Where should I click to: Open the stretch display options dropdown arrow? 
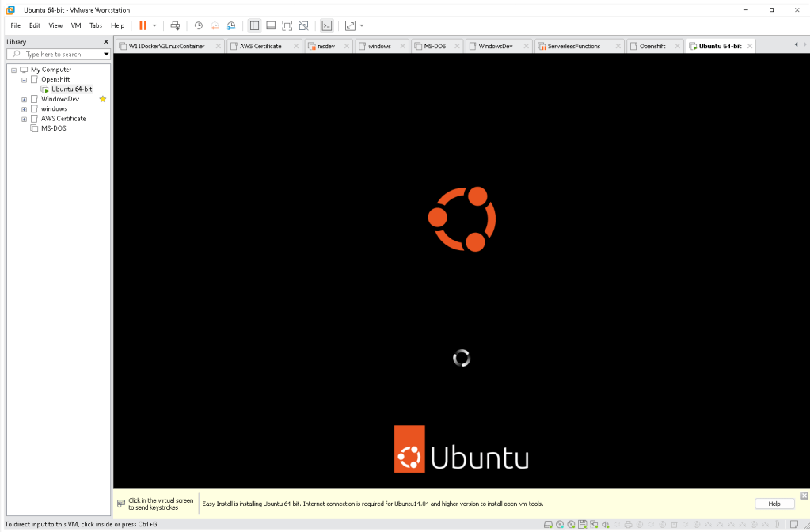[362, 25]
